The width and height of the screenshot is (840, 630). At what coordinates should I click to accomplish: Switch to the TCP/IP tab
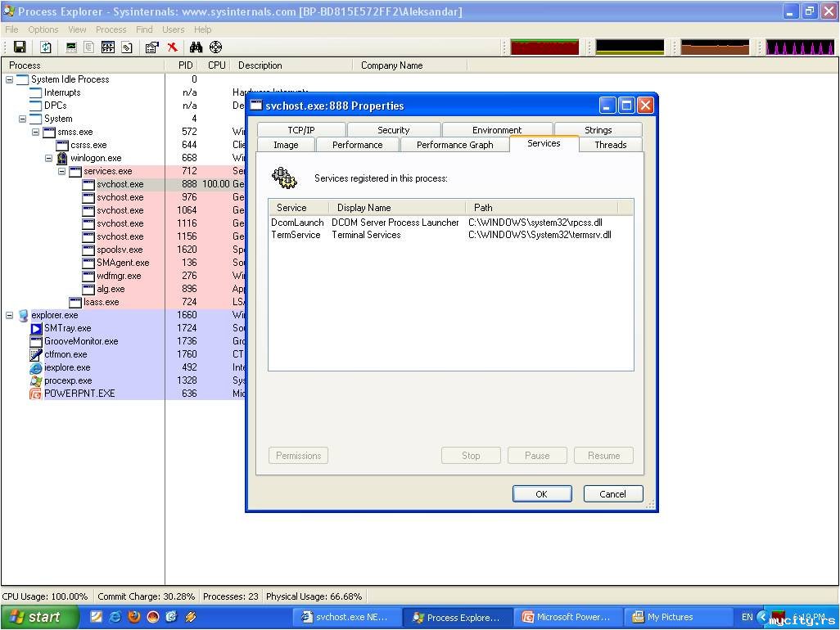301,130
